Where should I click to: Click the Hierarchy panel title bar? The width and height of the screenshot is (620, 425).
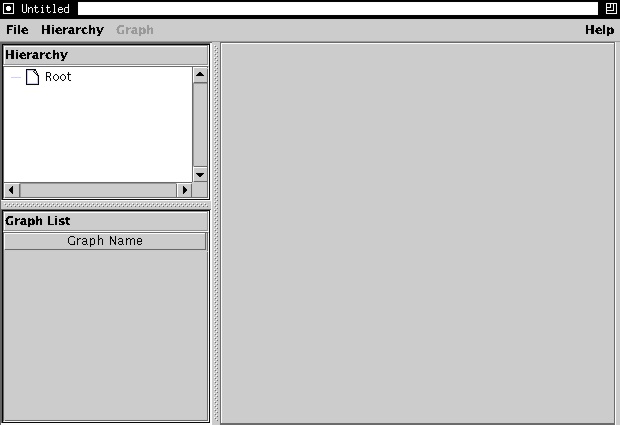point(106,55)
